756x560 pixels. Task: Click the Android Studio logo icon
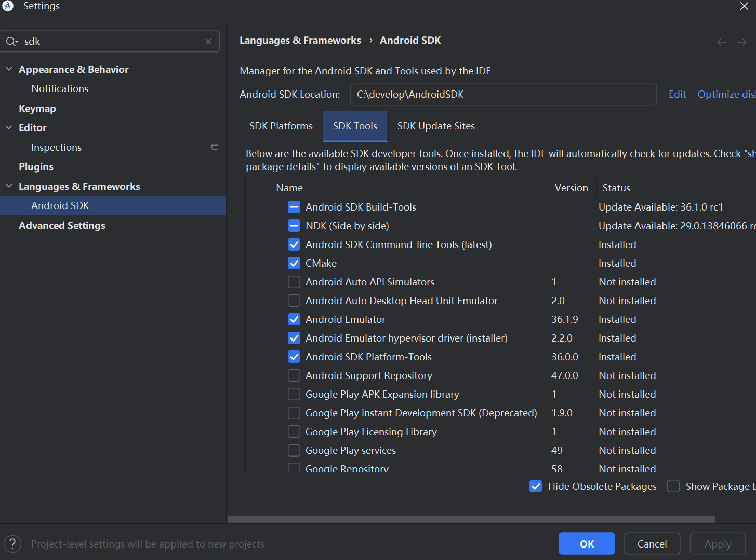tap(8, 6)
